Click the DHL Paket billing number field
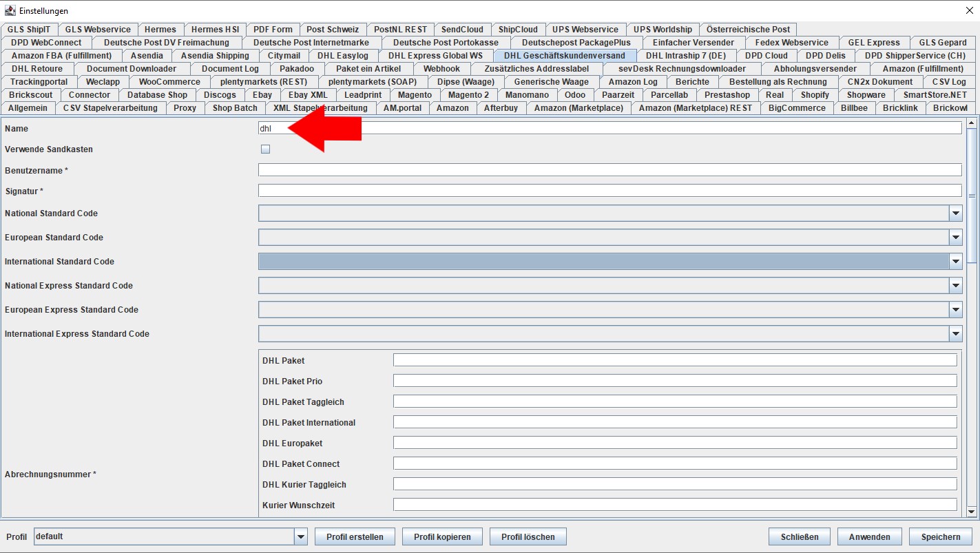Viewport: 980px width, 553px height. pos(675,360)
